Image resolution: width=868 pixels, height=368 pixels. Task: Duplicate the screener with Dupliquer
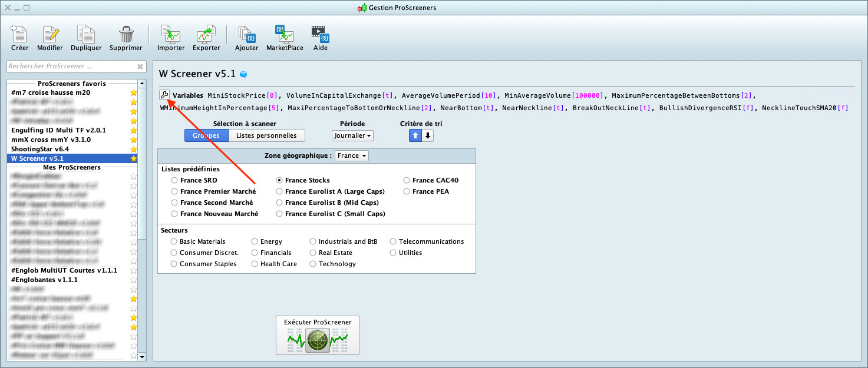click(86, 38)
